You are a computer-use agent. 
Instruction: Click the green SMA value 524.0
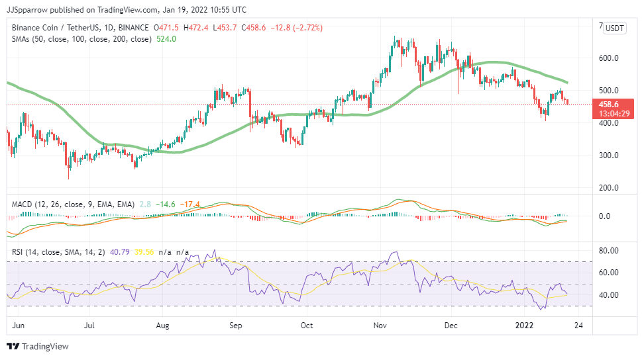166,39
